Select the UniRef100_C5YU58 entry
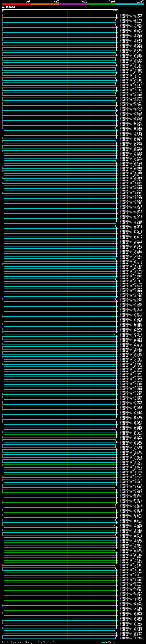This screenshot has height=644, width=146. tap(131, 45)
